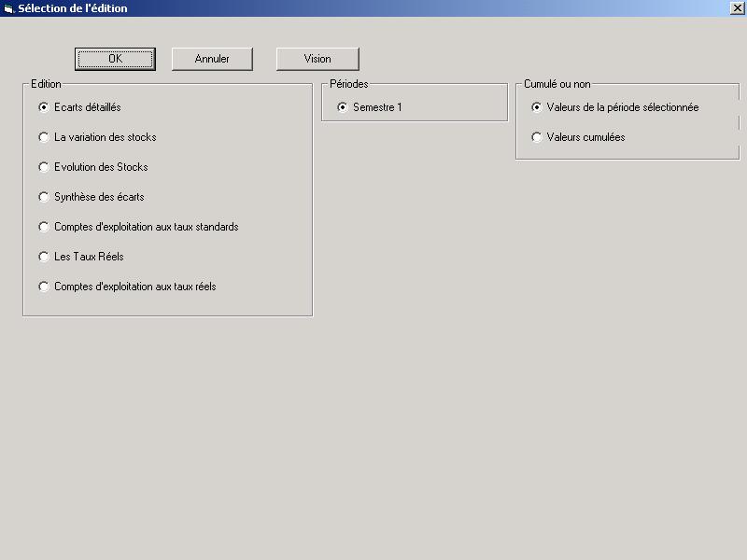Cancel with the Annuler button
The width and height of the screenshot is (747, 560).
212,59
